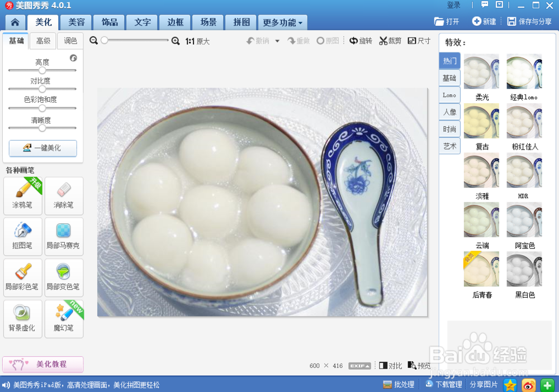559x392 pixels.
Task: Click the speaker announcement icon
Action: tap(6, 385)
